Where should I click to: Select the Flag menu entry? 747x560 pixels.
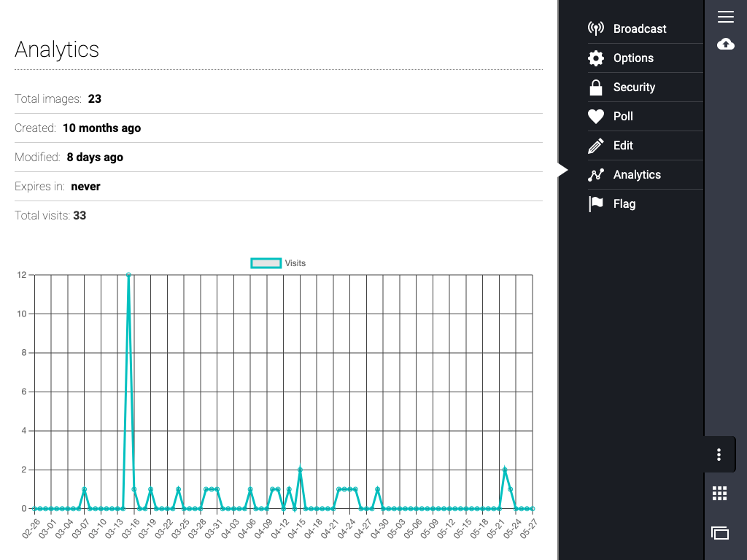(645, 204)
